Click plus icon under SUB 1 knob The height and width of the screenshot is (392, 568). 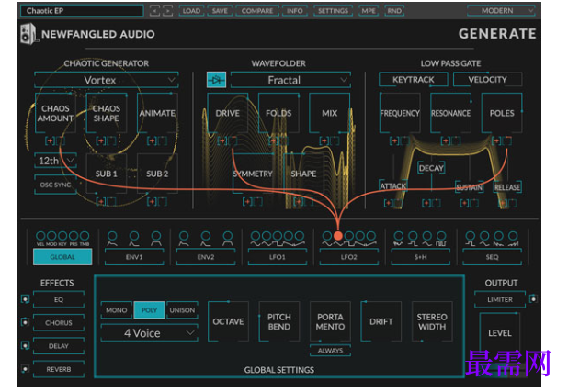(x=101, y=202)
